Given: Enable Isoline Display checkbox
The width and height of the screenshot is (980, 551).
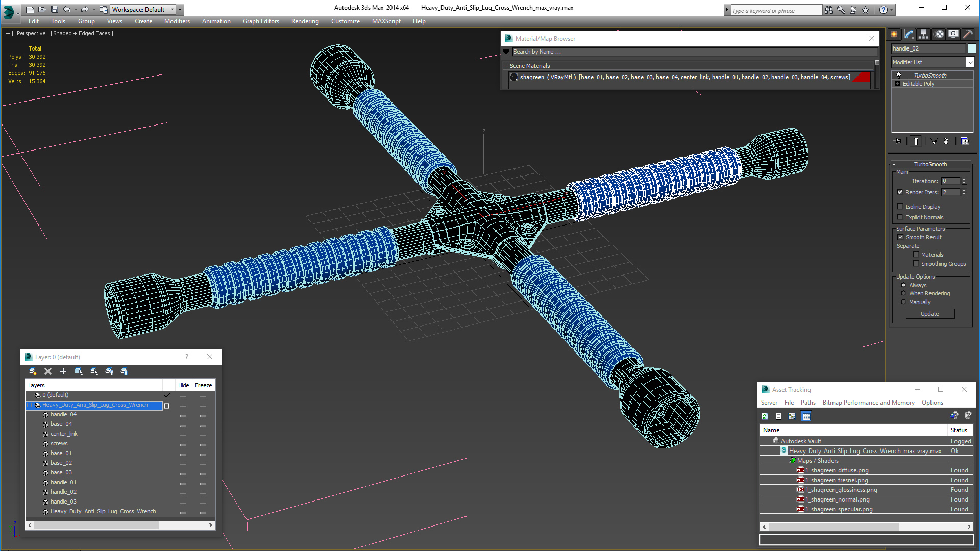Looking at the screenshot, I should pos(900,207).
